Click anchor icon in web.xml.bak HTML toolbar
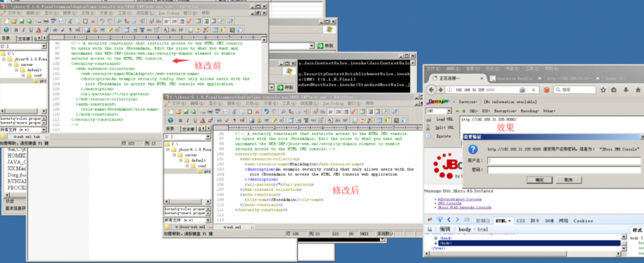This screenshot has height=263, width=644. click(x=95, y=30)
